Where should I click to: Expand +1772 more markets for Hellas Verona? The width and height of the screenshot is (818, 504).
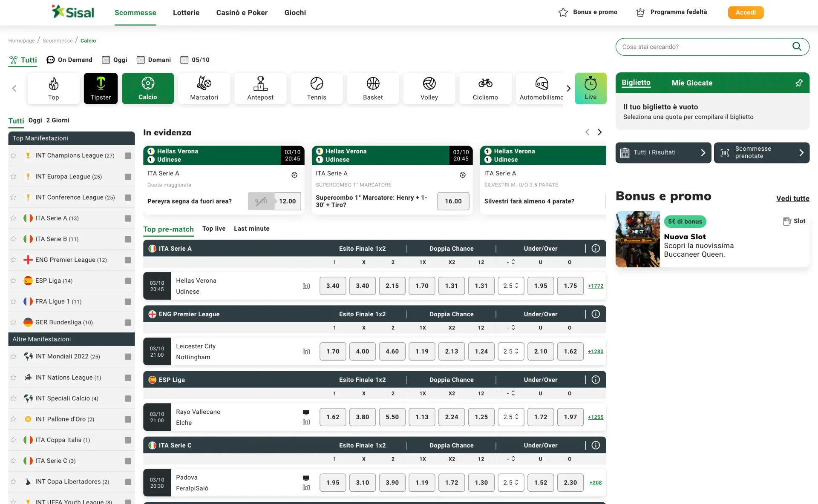[595, 286]
